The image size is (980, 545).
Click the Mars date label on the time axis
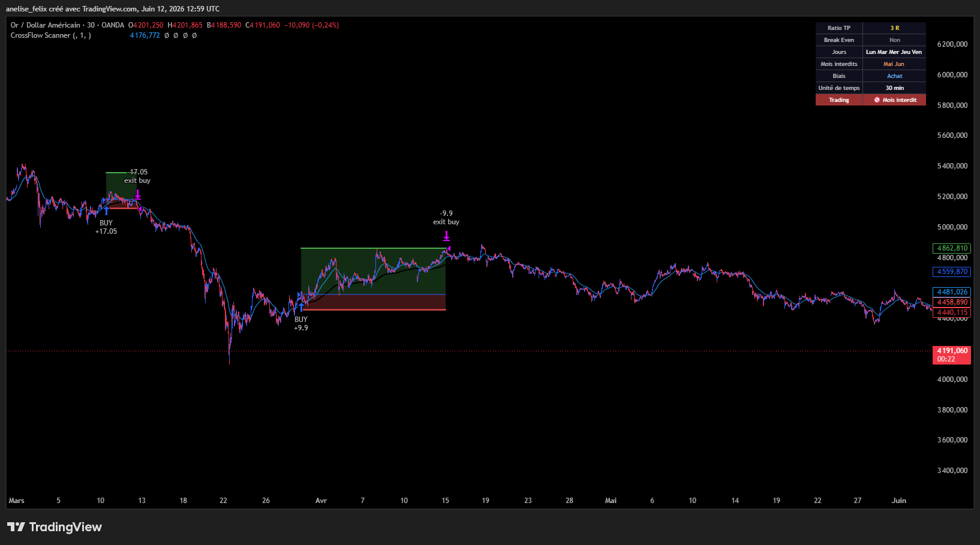[x=17, y=501]
